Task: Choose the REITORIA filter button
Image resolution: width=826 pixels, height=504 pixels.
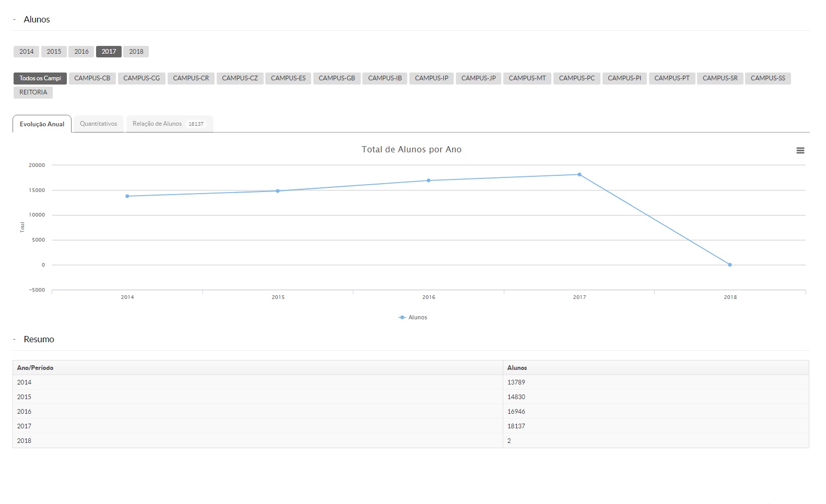Action: tap(33, 92)
